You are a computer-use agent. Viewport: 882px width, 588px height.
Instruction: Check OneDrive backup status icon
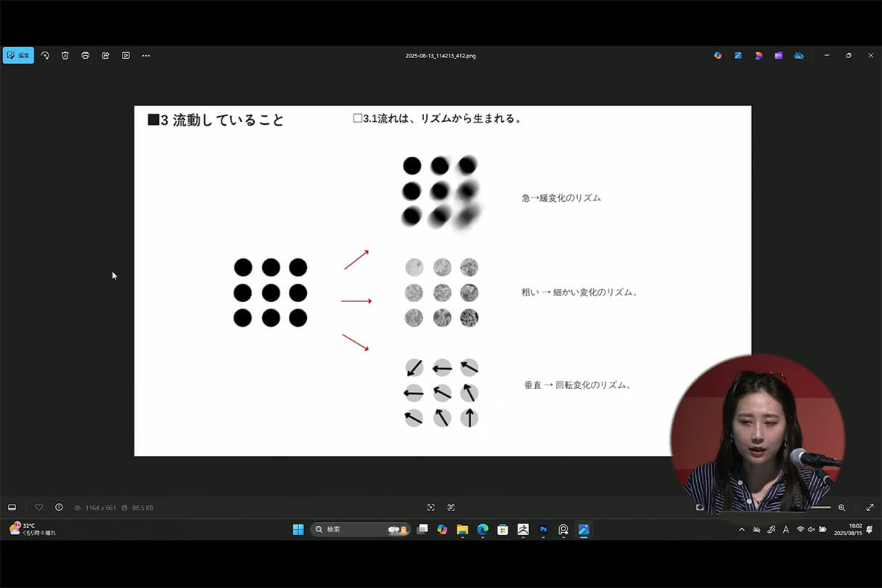coord(799,55)
